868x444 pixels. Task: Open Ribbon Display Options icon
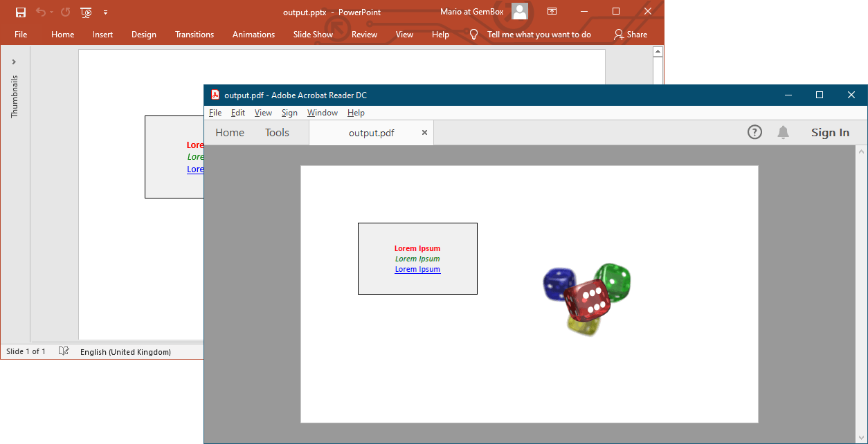click(552, 12)
